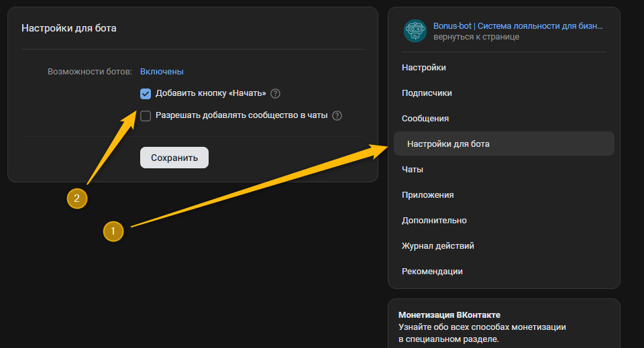Open the «Чаты» section
644x348 pixels.
coord(413,170)
